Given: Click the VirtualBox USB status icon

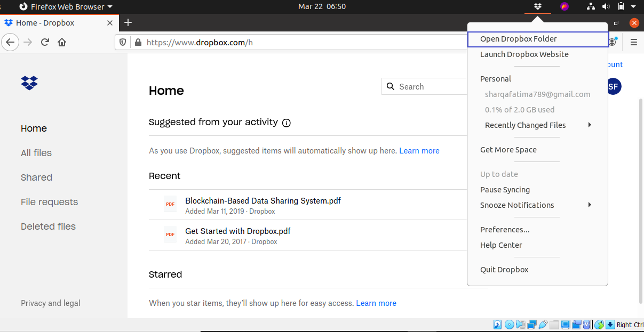Looking at the screenshot, I should [543, 325].
